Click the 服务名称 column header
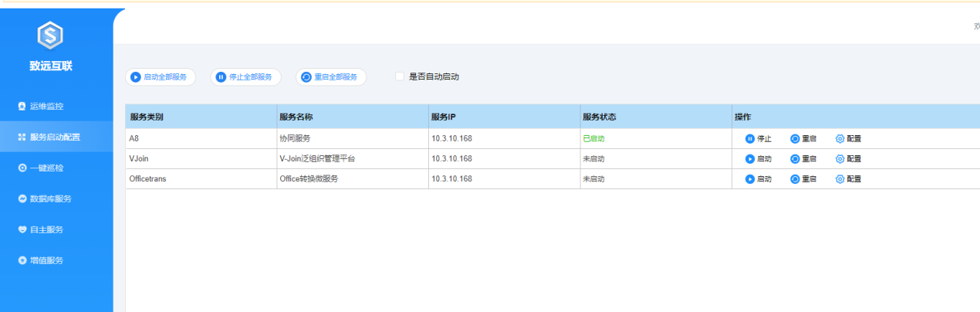 pyautogui.click(x=353, y=117)
